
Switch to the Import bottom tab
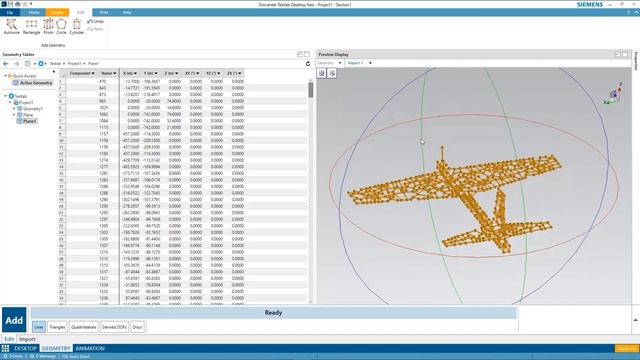(27, 339)
